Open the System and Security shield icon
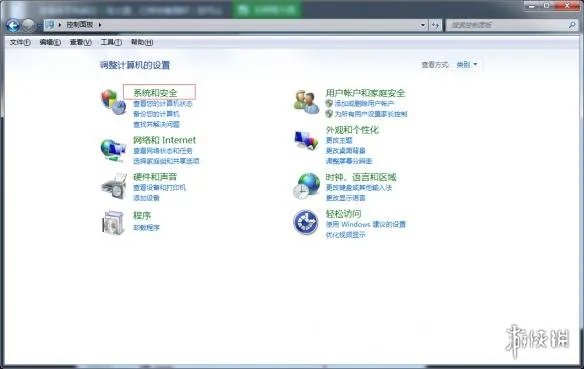This screenshot has height=369, width=584. coord(113,102)
